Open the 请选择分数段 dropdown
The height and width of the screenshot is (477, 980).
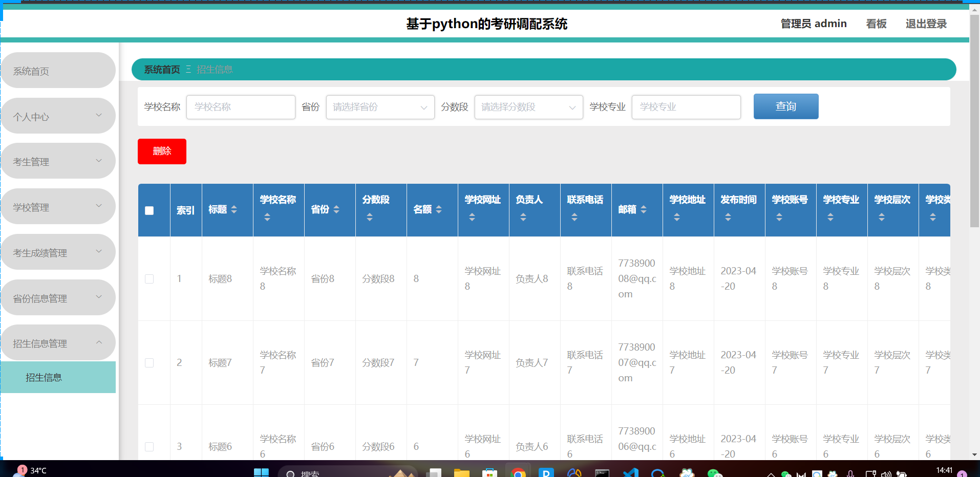click(528, 107)
